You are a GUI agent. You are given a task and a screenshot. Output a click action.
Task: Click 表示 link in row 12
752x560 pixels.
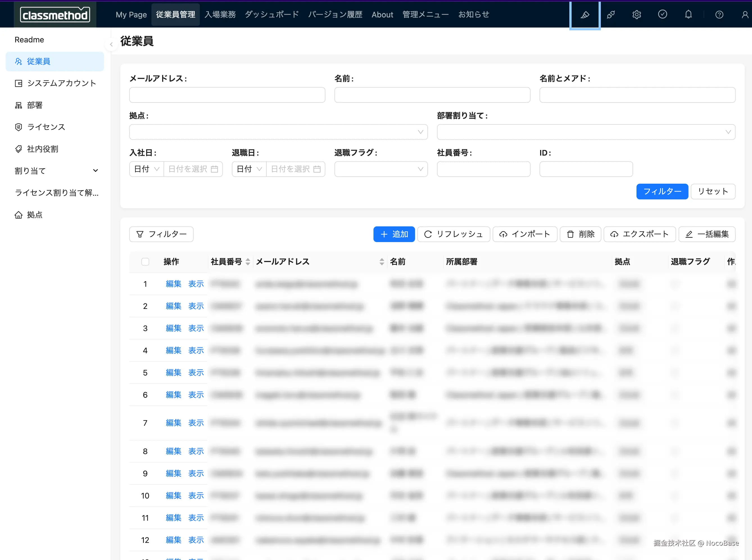pos(196,540)
